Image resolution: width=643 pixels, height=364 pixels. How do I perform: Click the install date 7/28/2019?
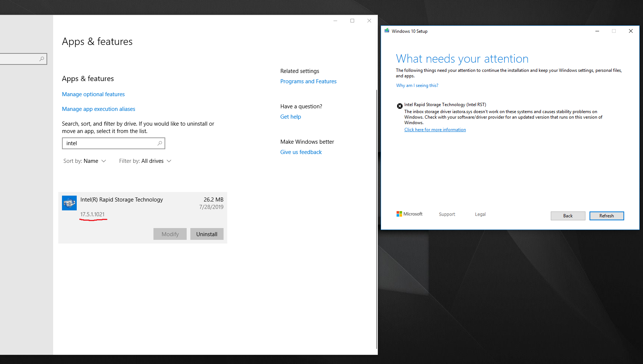point(211,207)
